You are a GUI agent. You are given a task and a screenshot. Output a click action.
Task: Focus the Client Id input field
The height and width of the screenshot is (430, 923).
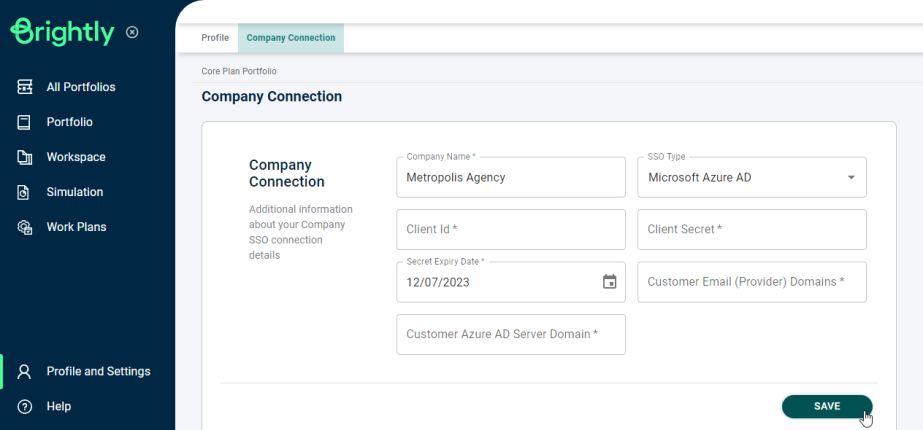511,229
